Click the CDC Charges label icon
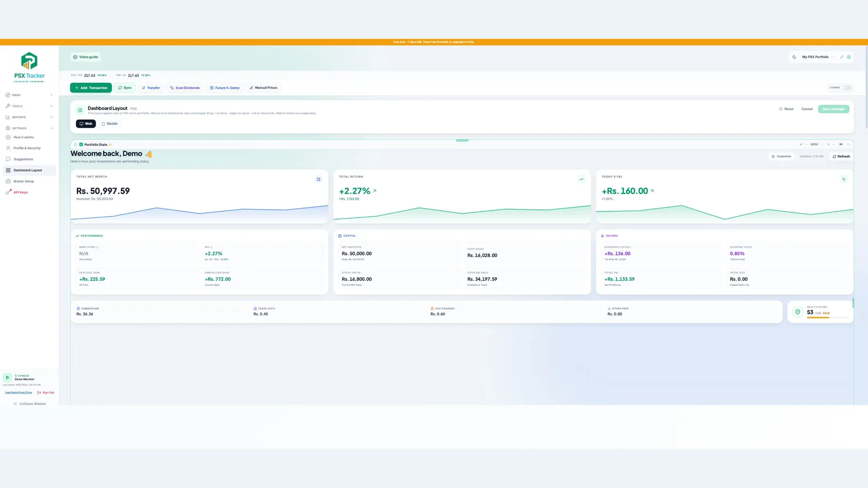The width and height of the screenshot is (868, 488). [432, 309]
